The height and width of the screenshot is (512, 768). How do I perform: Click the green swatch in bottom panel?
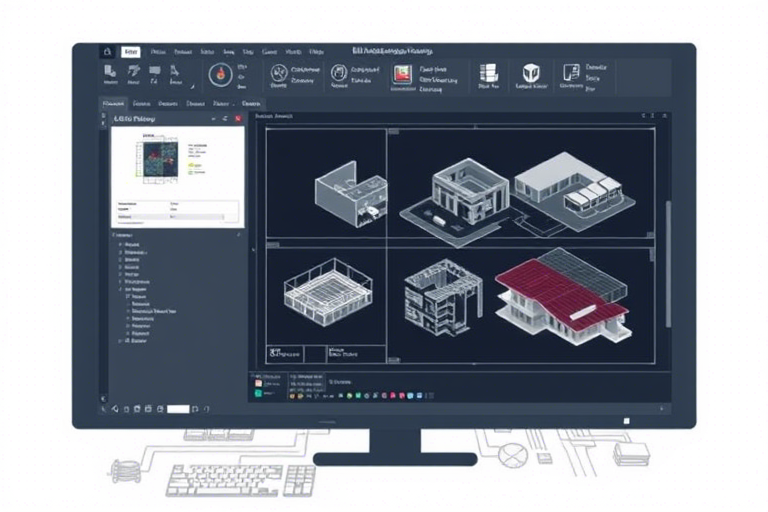258,393
